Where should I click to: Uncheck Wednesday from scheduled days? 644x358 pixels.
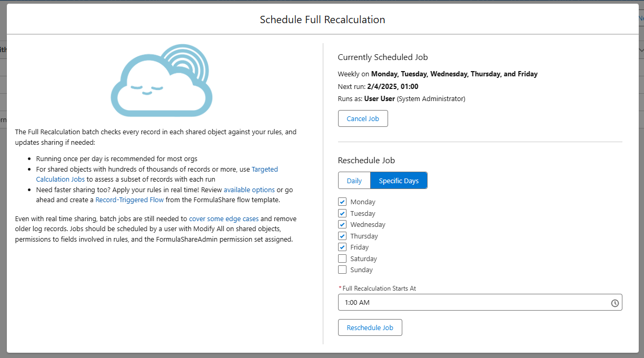tap(342, 224)
